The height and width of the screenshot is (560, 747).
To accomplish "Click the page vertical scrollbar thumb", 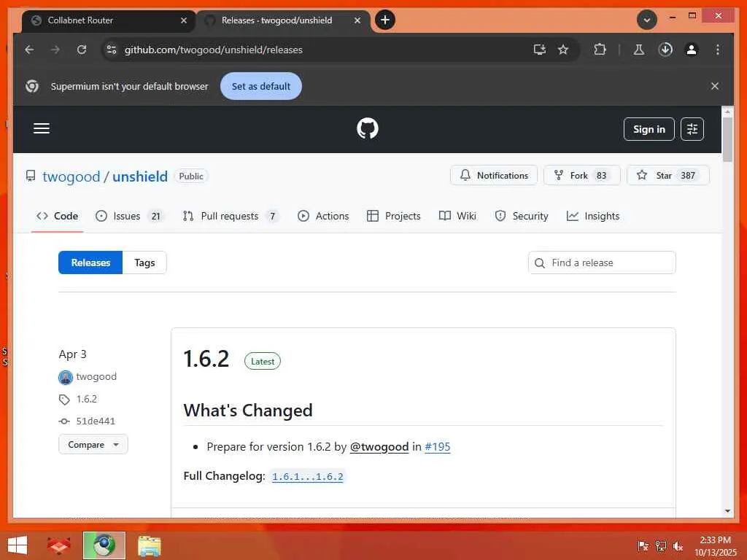I will tap(727, 139).
